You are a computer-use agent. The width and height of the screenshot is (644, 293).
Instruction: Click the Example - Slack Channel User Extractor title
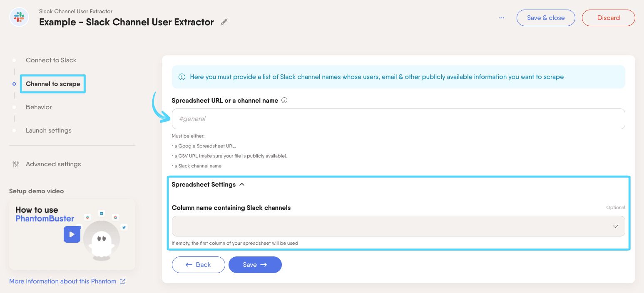pos(127,22)
